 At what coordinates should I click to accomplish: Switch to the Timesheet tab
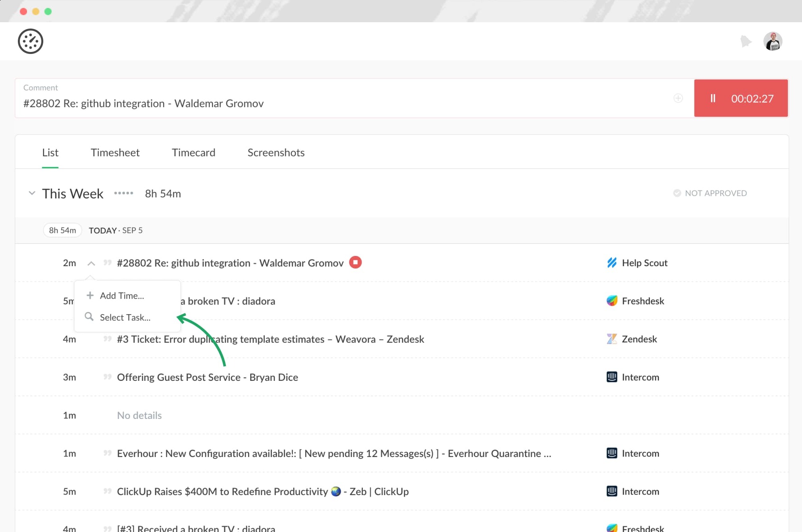pos(115,152)
